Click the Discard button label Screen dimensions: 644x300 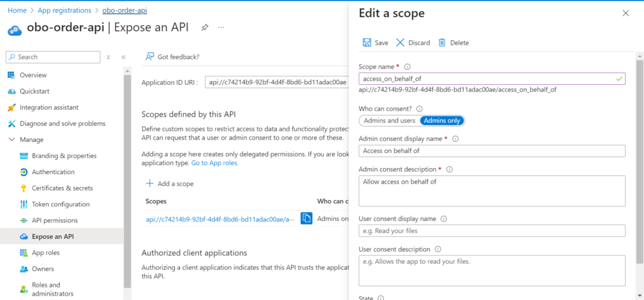[419, 43]
